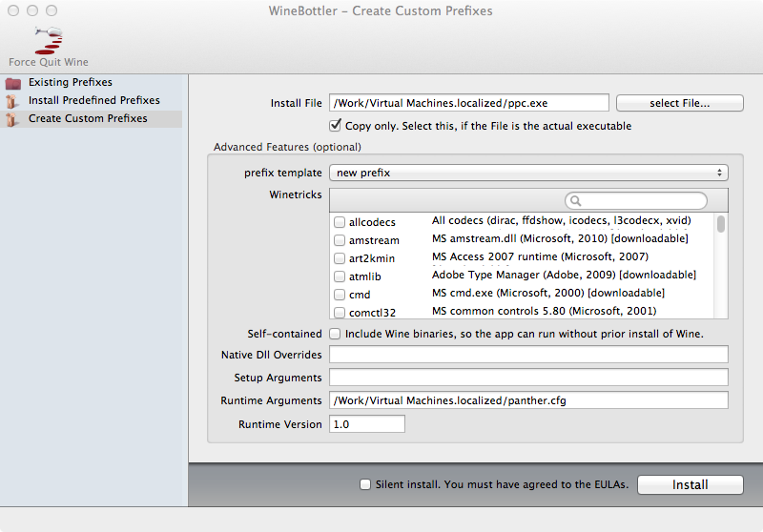Tick the art2kmin checkbox

(x=340, y=258)
